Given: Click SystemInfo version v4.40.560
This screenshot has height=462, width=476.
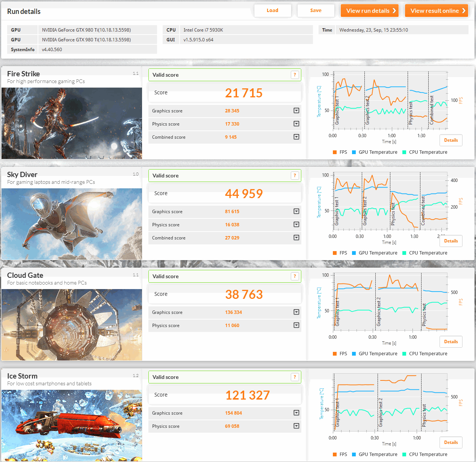Looking at the screenshot, I should [52, 50].
